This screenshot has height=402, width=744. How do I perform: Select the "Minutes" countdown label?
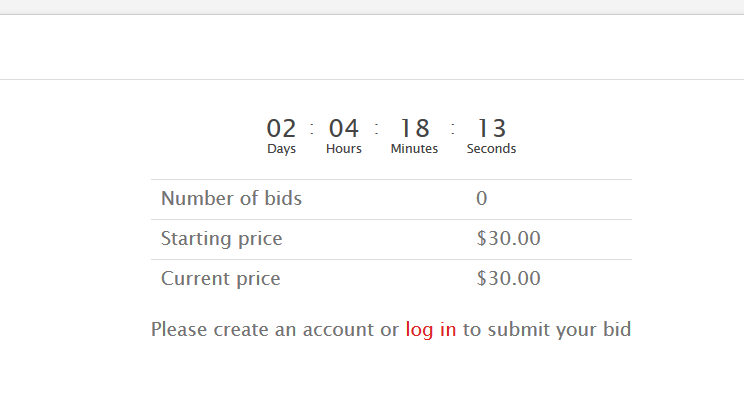point(414,149)
